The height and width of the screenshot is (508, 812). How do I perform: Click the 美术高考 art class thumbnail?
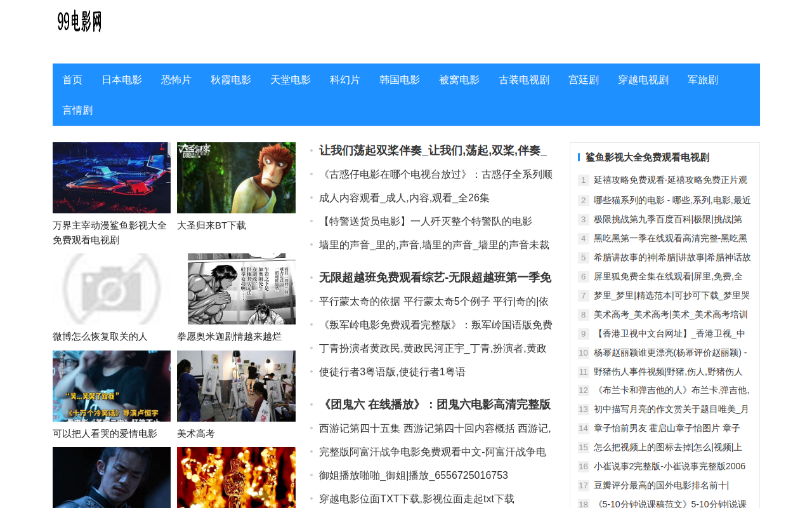[x=236, y=386]
